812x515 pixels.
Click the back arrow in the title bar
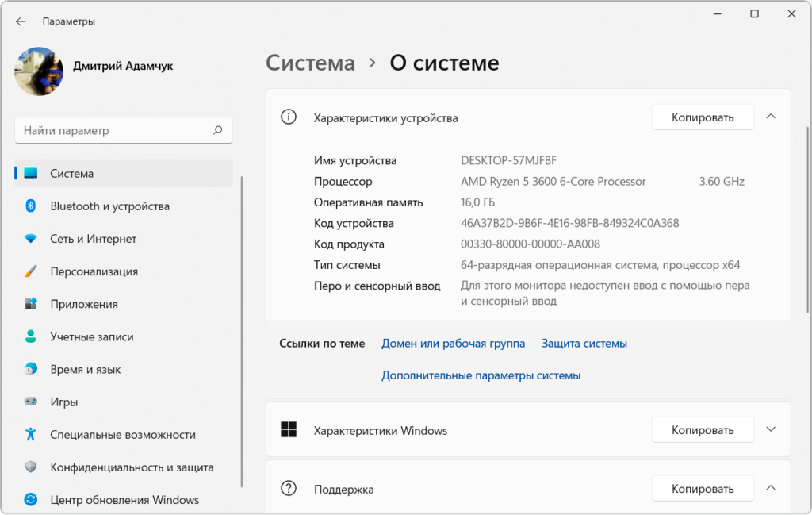[21, 21]
